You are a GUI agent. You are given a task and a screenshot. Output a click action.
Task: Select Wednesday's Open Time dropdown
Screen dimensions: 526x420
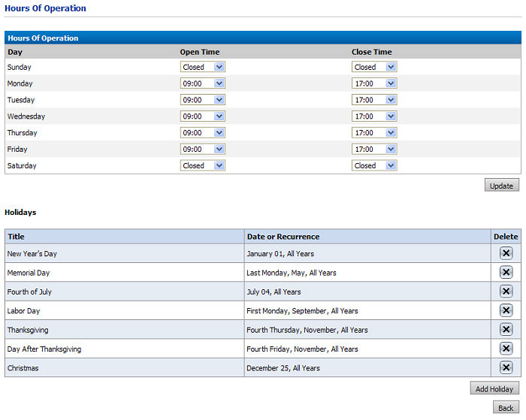[203, 116]
